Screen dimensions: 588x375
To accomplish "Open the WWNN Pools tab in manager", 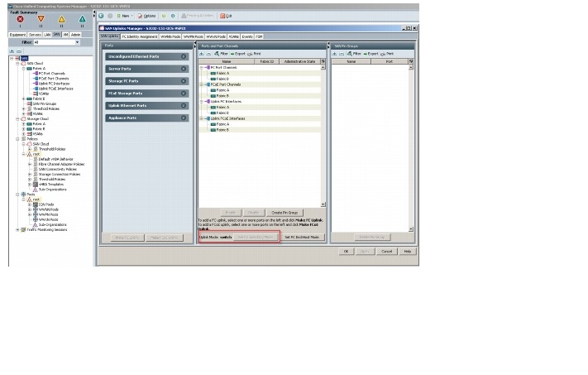I will pyautogui.click(x=170, y=36).
